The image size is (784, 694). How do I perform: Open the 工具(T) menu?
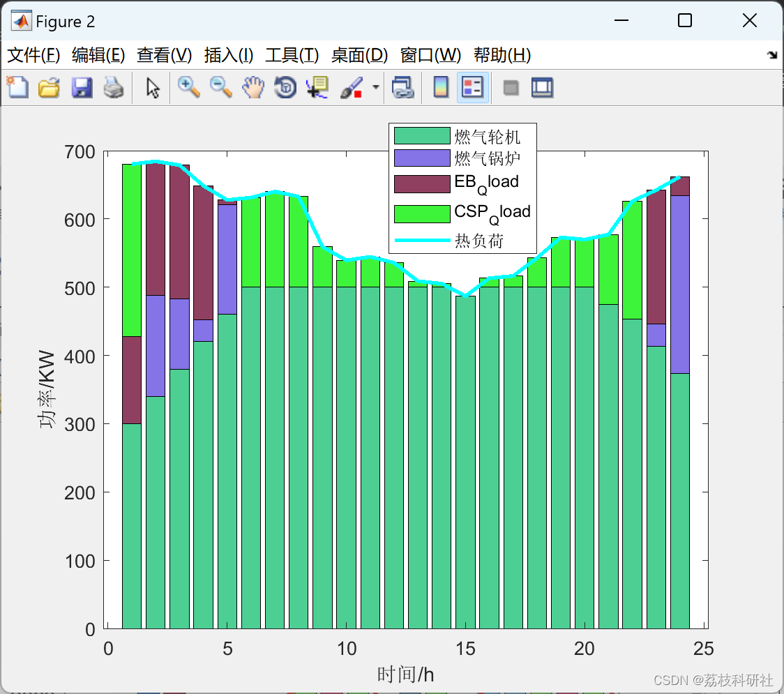292,55
